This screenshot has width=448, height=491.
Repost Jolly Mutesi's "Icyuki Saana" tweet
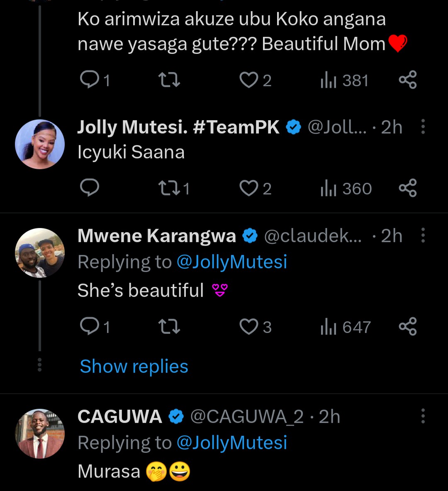(169, 188)
